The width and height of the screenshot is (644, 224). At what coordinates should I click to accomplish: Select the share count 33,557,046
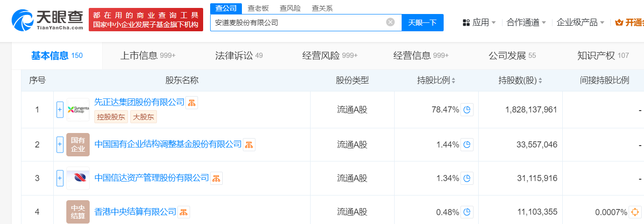click(x=537, y=145)
